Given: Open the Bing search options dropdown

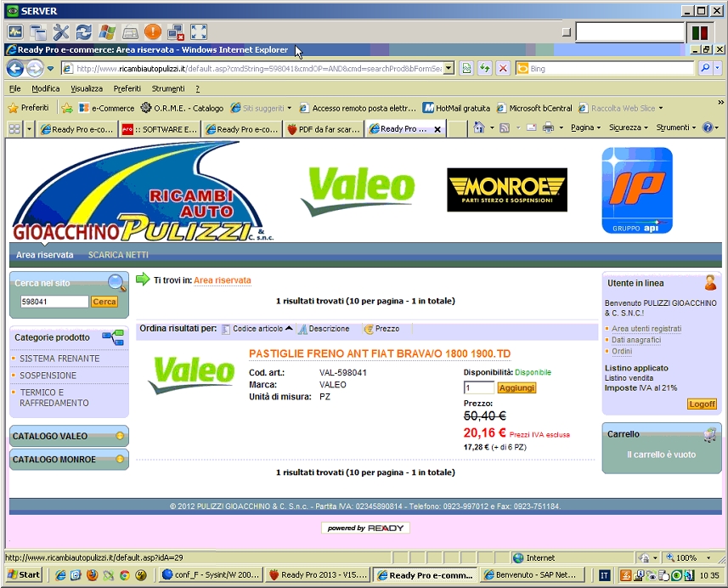Looking at the screenshot, I should [x=717, y=68].
